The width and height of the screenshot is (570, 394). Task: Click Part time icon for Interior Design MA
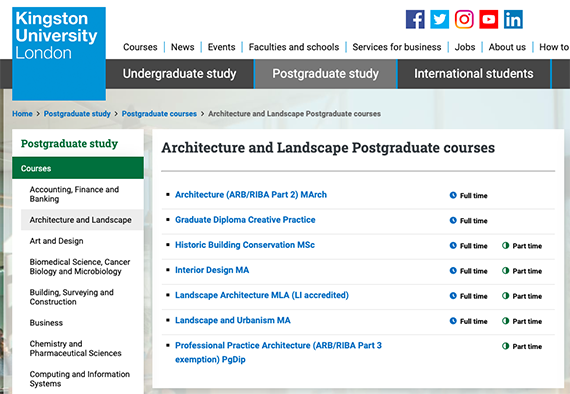[505, 270]
